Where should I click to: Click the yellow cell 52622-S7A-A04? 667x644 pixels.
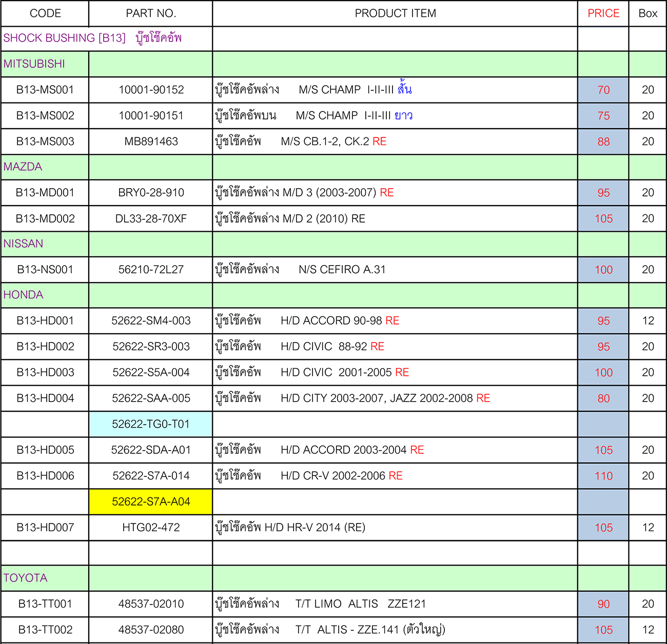point(151,501)
